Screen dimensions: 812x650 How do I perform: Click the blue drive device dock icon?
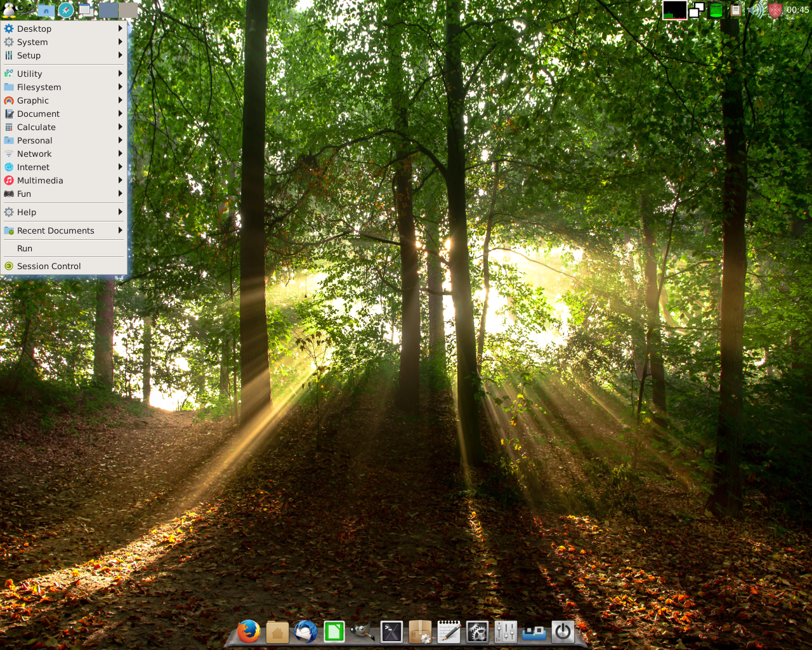[534, 632]
